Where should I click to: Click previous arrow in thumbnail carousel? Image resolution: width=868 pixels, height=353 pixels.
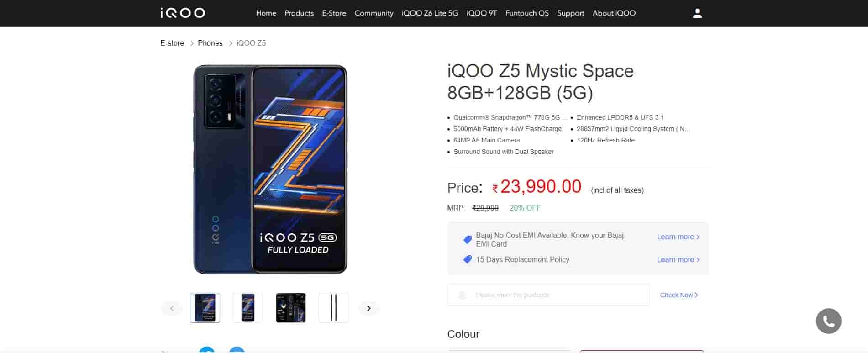[172, 308]
